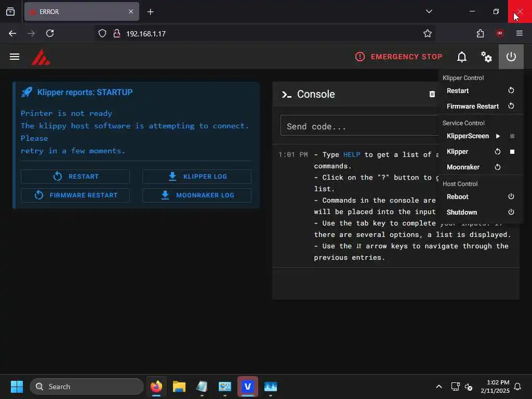Click the insecure connection padlock icon
The image size is (532, 399).
pyautogui.click(x=117, y=33)
